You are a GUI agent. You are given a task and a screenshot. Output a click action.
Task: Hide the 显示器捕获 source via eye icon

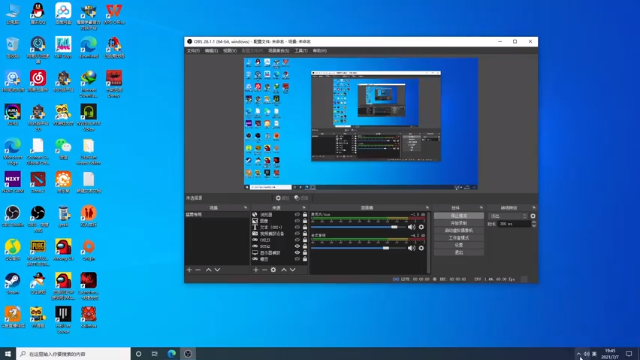(297, 253)
